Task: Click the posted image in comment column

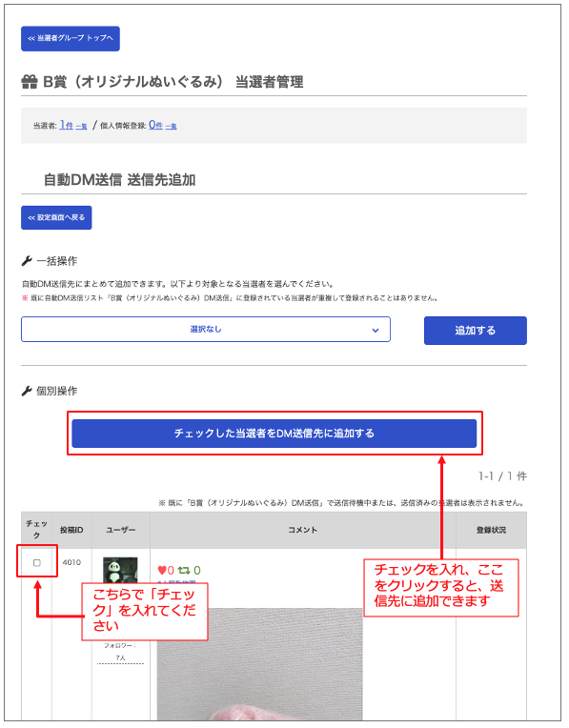Action: tap(259, 664)
